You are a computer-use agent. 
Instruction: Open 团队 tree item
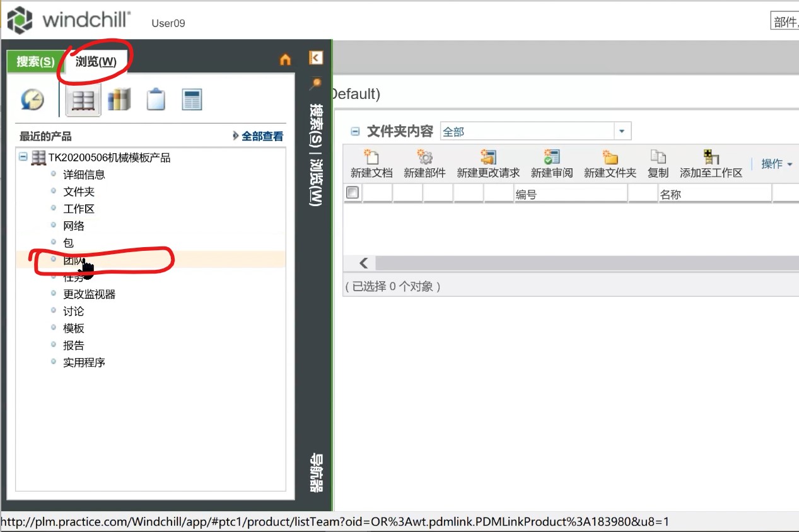pos(73,260)
